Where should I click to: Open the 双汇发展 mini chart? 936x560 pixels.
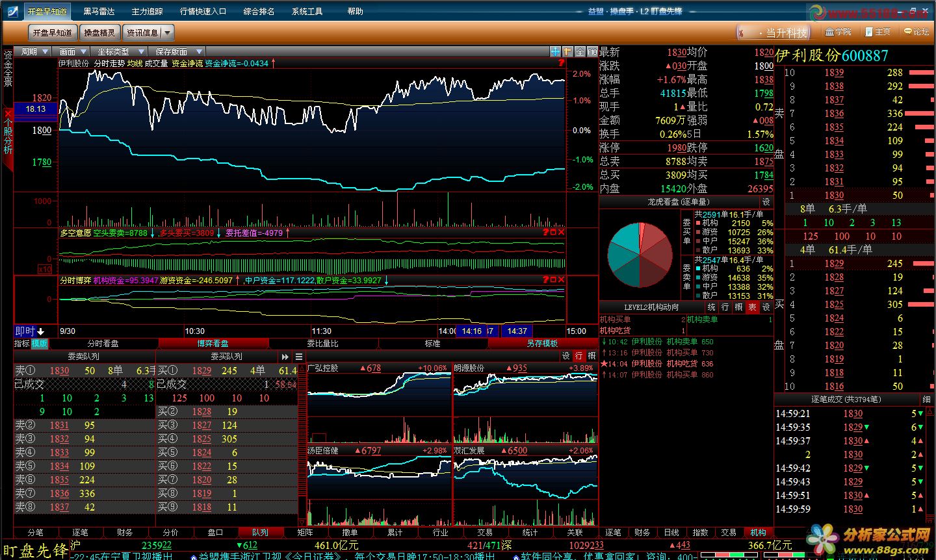(x=525, y=485)
